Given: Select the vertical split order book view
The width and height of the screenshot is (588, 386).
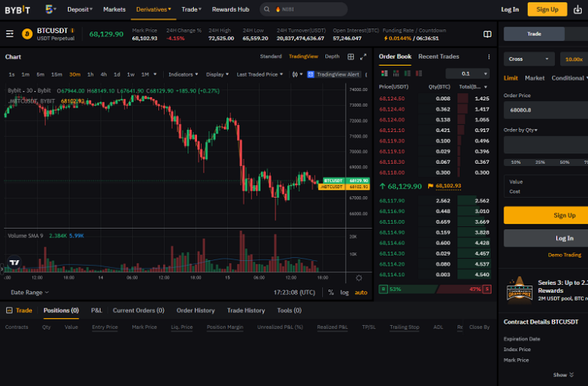Looking at the screenshot, I should coord(396,74).
